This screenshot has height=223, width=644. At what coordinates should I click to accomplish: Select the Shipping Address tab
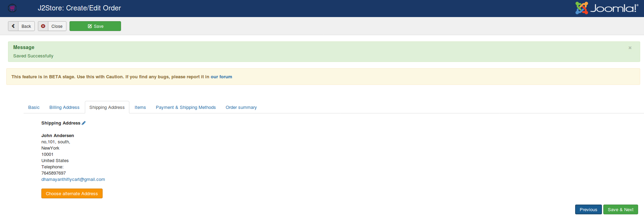click(107, 107)
